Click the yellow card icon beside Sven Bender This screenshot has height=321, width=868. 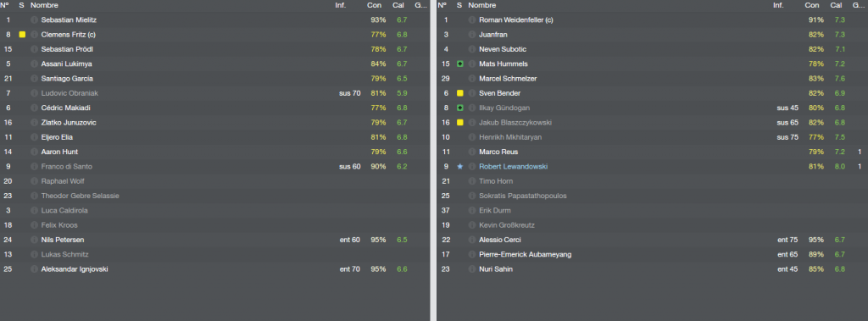460,93
